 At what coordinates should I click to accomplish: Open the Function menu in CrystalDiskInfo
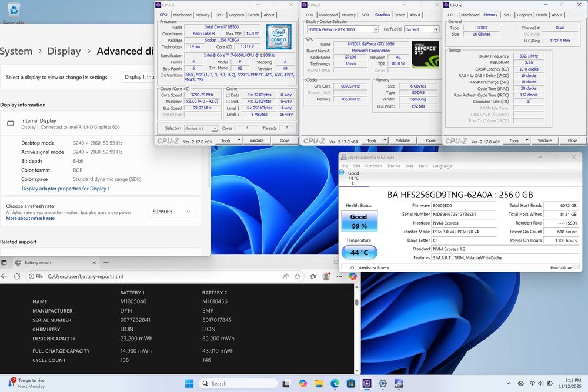[x=373, y=166]
